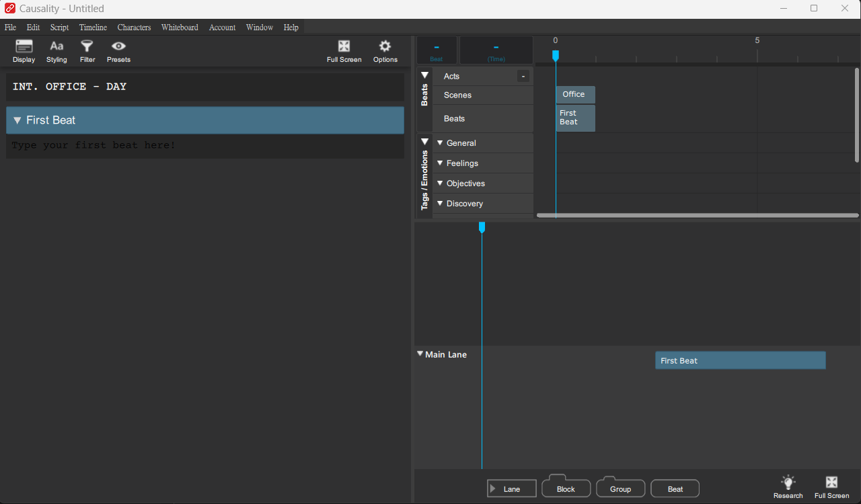Open the Help menu

coord(291,28)
